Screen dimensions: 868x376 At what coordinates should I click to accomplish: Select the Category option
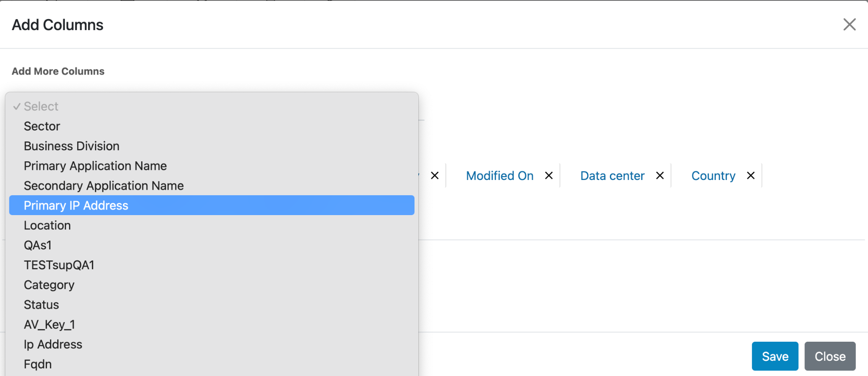49,285
